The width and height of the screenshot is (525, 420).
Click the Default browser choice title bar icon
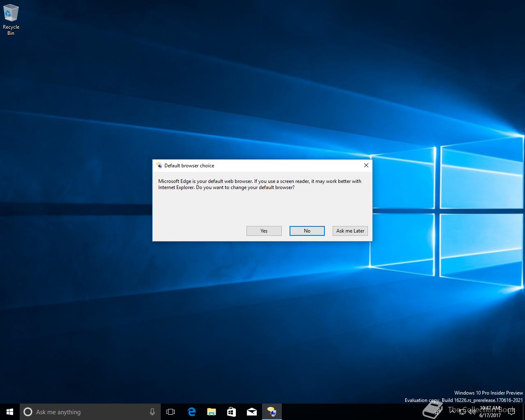pos(159,165)
